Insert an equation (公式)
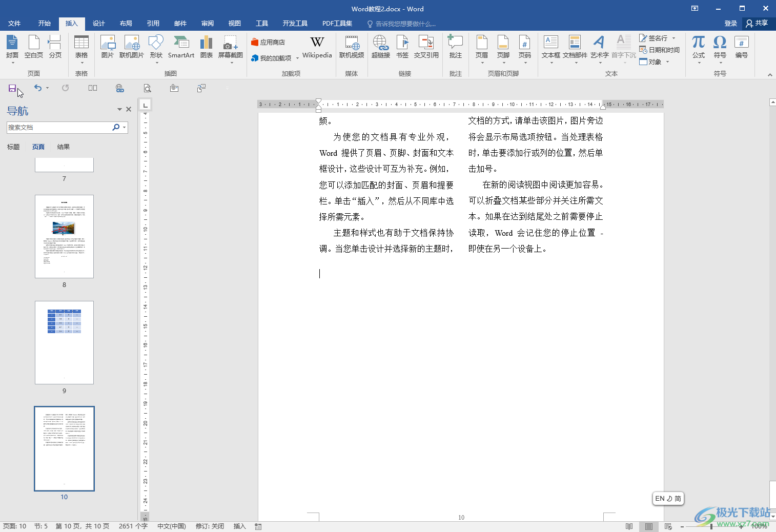Viewport: 776px width, 532px height. click(699, 49)
